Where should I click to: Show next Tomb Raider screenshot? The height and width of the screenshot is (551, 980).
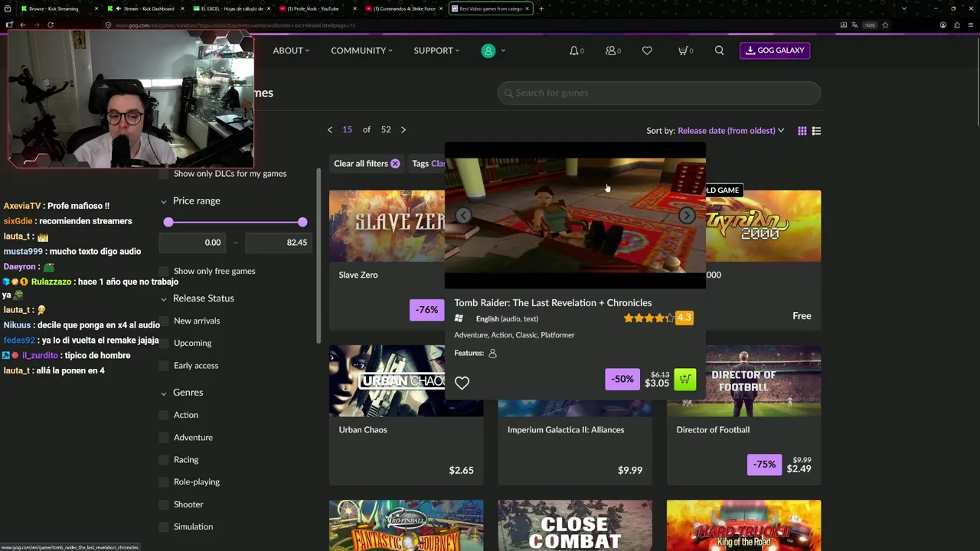(687, 215)
